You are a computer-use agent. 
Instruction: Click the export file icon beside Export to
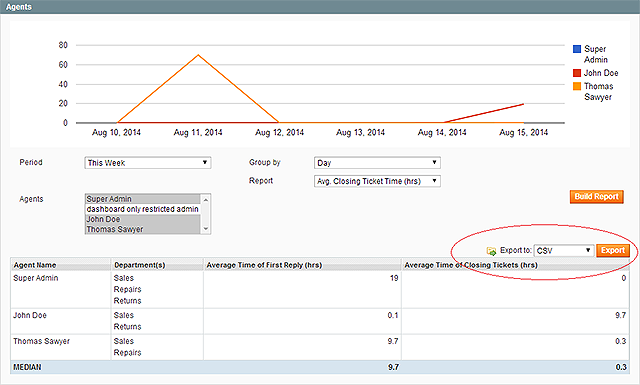click(491, 251)
